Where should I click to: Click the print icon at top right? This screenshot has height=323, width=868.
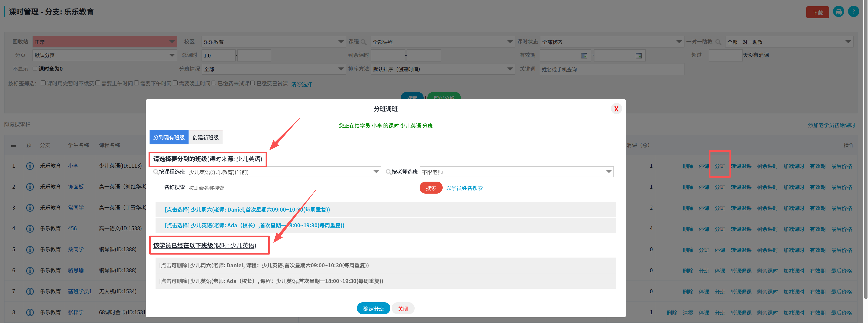tap(839, 11)
